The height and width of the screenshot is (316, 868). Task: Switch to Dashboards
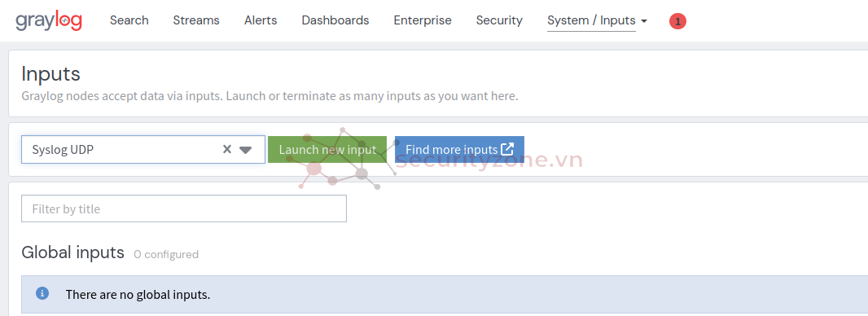[x=335, y=20]
